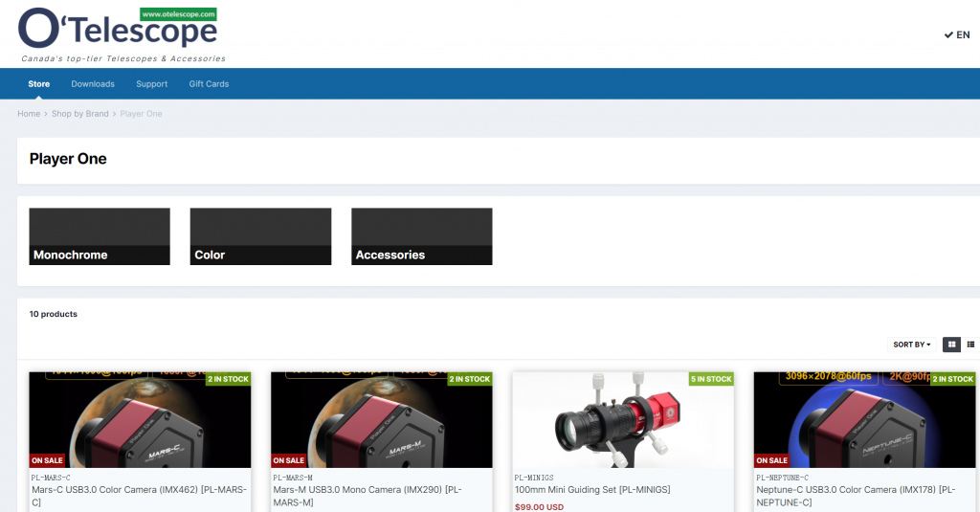Click the PL-NEPTUNE-C SKU text

(x=783, y=478)
